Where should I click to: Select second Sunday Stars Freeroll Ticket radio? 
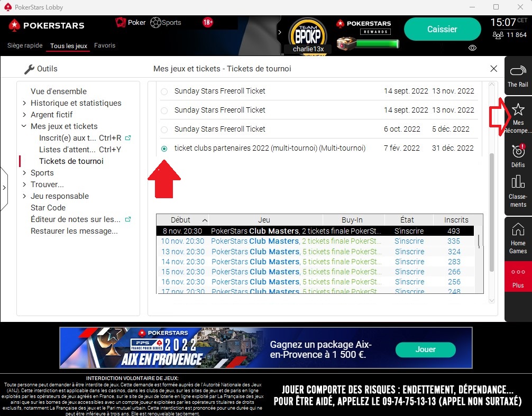[x=164, y=110]
